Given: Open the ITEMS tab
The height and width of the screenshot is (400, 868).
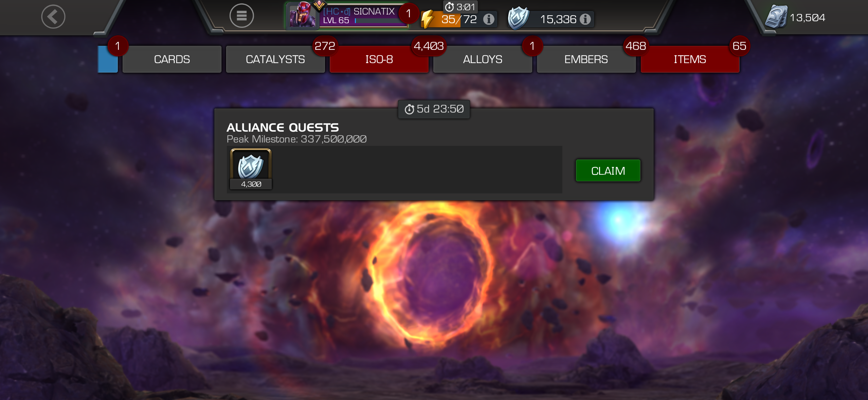Looking at the screenshot, I should pyautogui.click(x=690, y=59).
